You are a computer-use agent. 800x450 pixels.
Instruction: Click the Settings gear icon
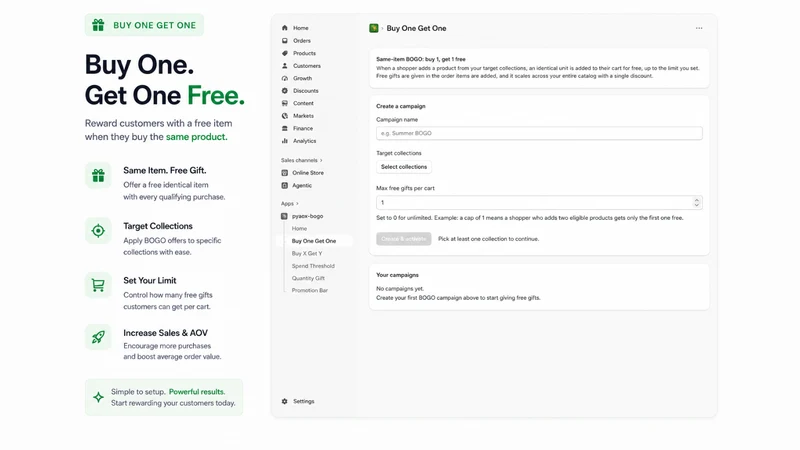click(285, 402)
